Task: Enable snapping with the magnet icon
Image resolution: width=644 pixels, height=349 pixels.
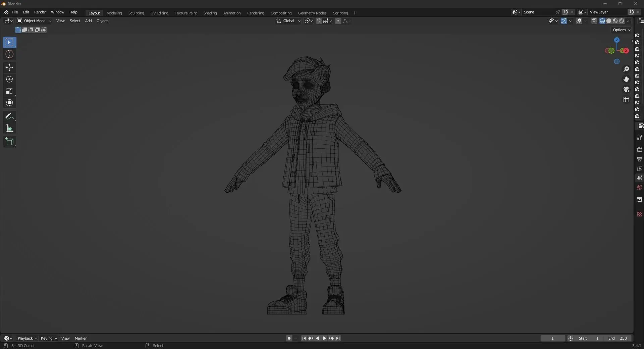Action: coord(319,21)
